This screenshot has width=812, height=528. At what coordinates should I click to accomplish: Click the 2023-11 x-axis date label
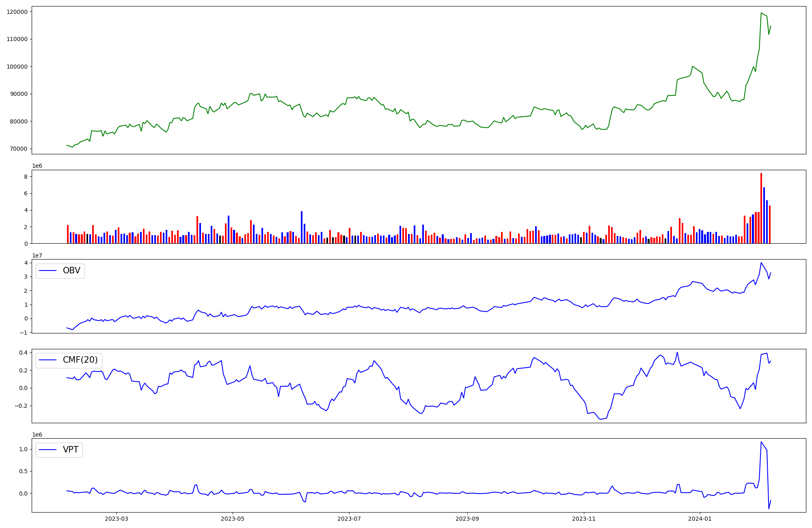point(584,519)
